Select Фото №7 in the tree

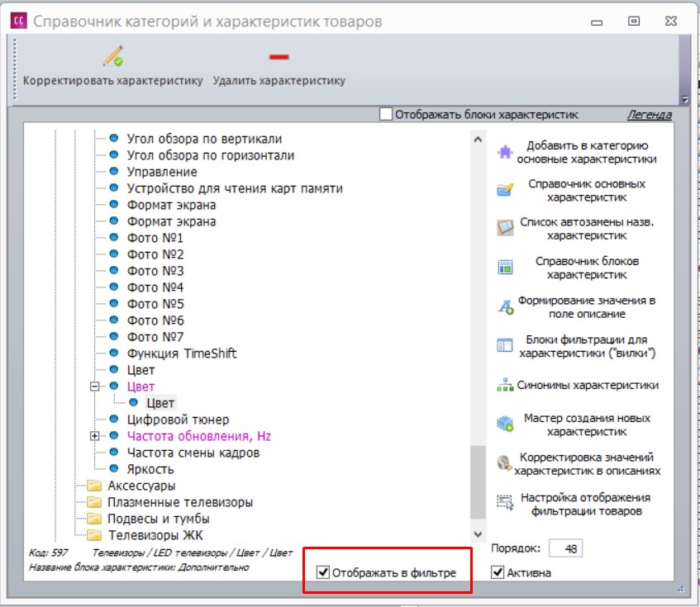(155, 337)
